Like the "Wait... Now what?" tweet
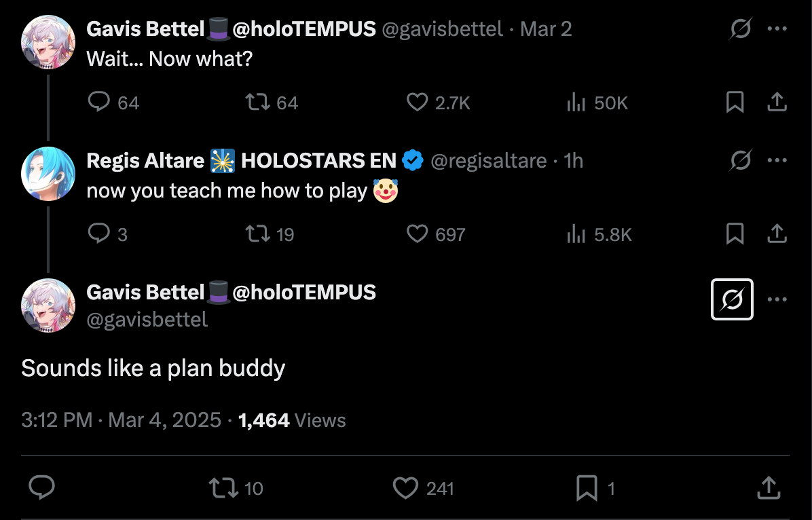Screen dimensions: 812x520 click(416, 103)
